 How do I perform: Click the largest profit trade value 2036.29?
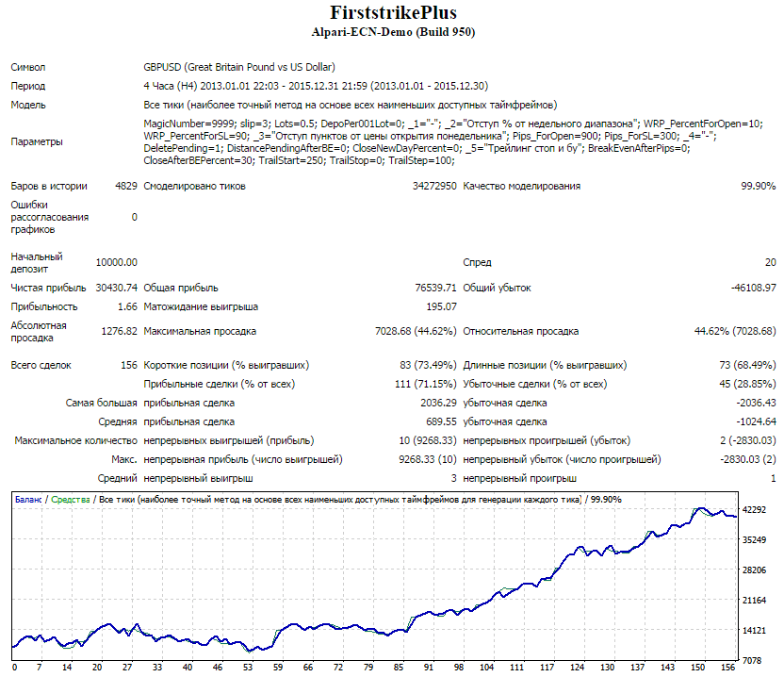point(438,403)
